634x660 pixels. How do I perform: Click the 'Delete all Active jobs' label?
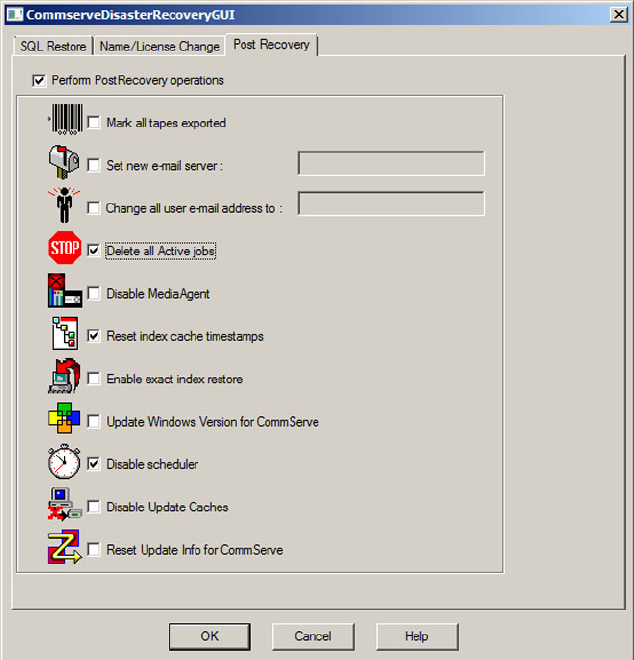pos(161,251)
